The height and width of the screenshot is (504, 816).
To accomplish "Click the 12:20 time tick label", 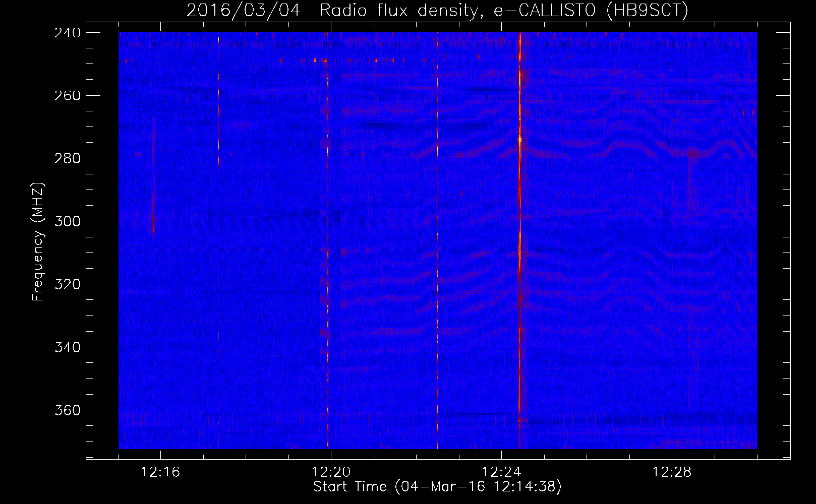I will (331, 472).
